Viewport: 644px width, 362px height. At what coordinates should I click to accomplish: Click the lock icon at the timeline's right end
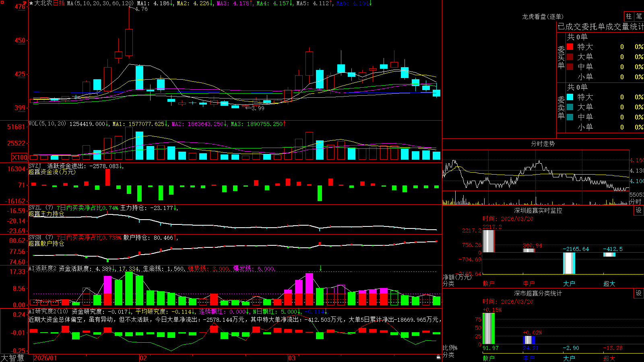439,357
